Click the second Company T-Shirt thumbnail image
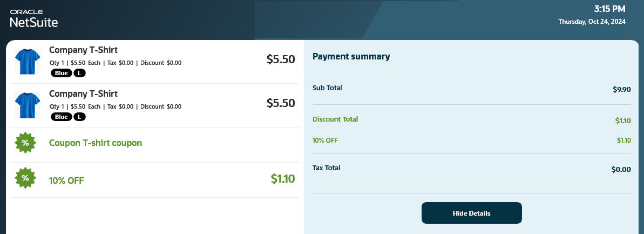This screenshot has height=234, width=644. (x=28, y=105)
